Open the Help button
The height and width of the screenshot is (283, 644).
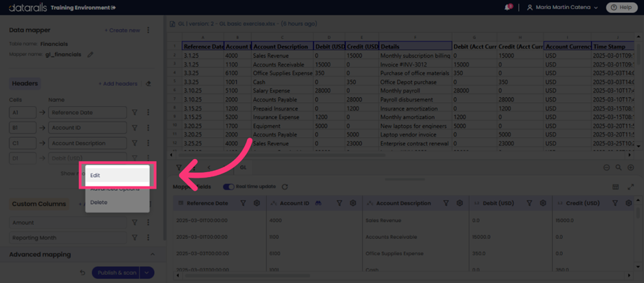click(621, 8)
